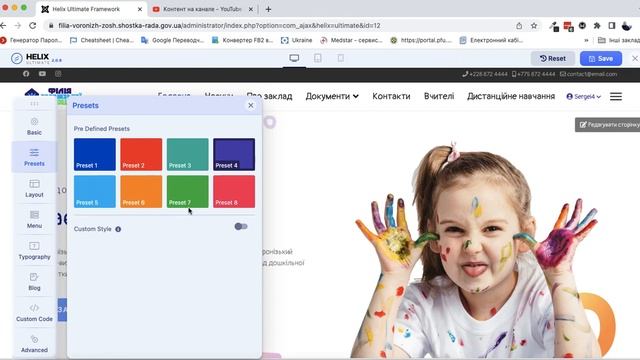Choose the orange Preset 6 swatch
Screen dimensions: 640x360
click(x=141, y=191)
